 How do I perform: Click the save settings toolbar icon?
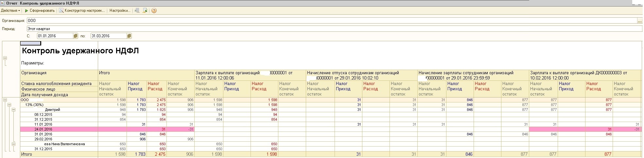tap(145, 10)
